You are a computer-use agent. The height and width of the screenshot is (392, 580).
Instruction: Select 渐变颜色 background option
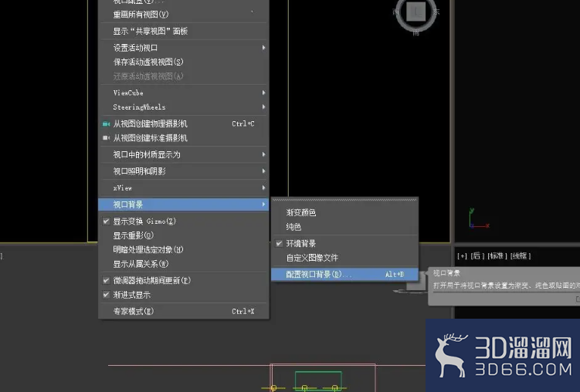(x=344, y=212)
